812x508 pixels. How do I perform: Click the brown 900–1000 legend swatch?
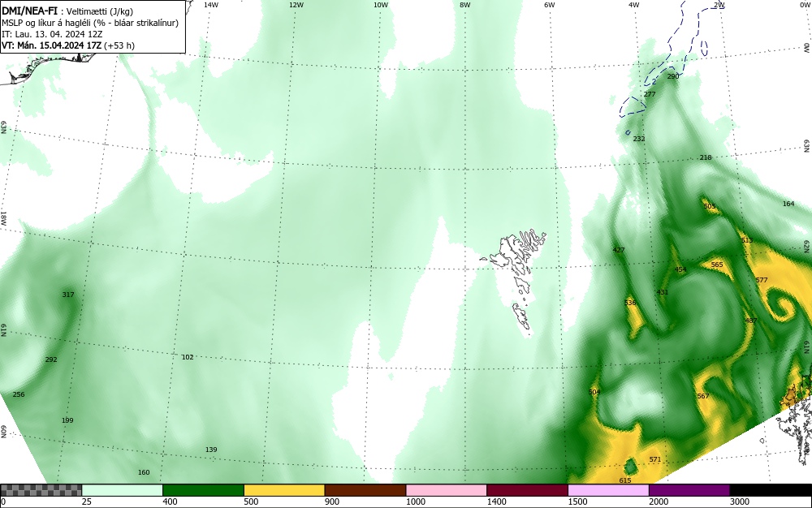(x=365, y=490)
